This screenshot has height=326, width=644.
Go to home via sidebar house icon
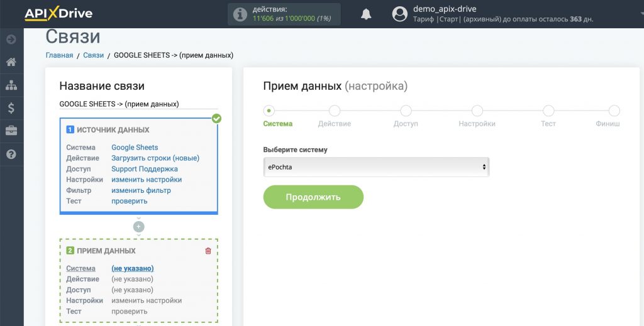coord(11,62)
